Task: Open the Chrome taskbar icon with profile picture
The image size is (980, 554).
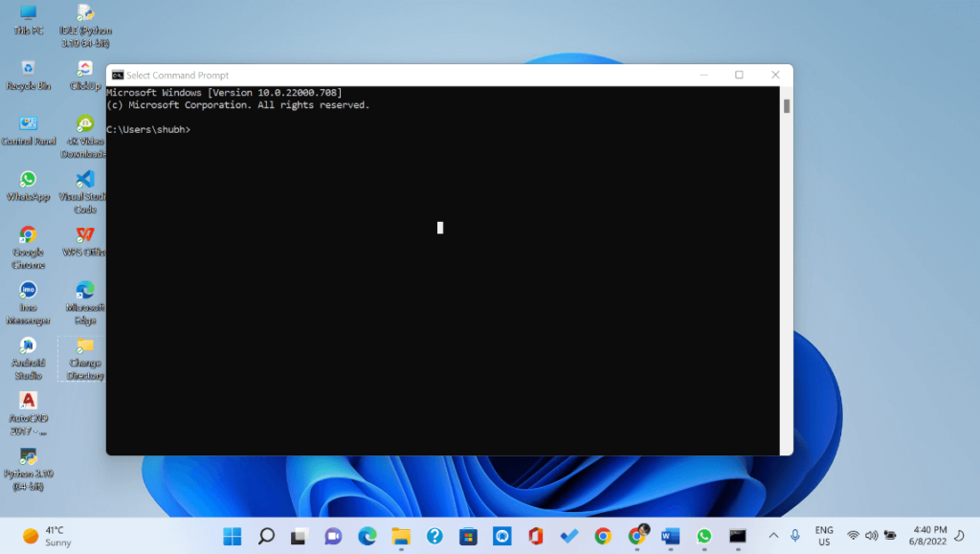Action: pos(636,536)
